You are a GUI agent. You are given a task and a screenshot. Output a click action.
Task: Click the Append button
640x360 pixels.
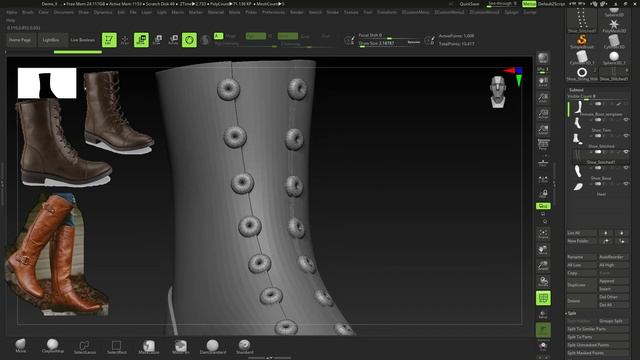pyautogui.click(x=613, y=281)
